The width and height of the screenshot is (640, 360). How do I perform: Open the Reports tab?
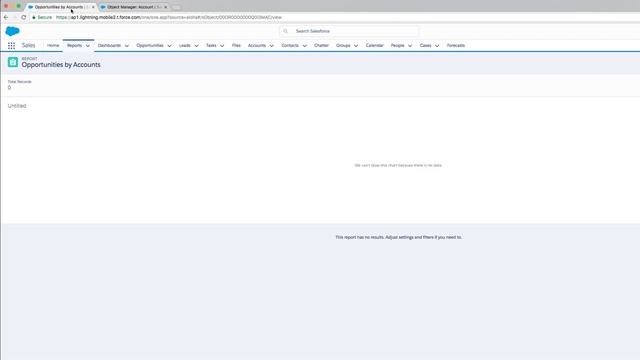point(75,45)
